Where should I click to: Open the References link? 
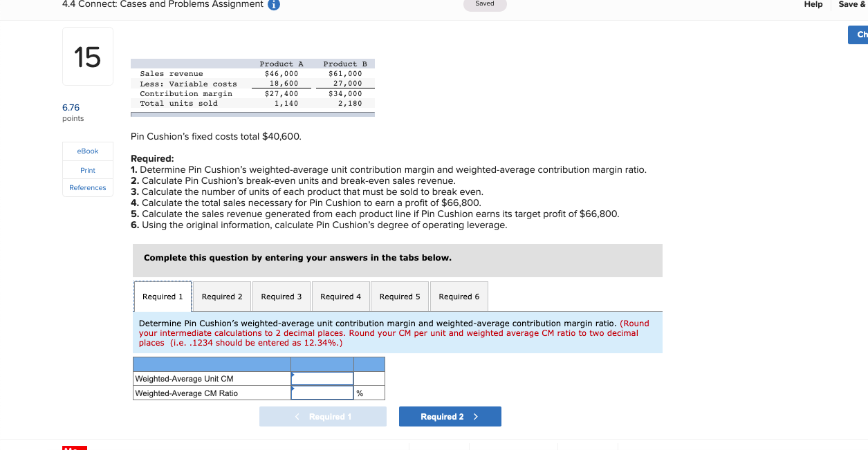tap(88, 188)
